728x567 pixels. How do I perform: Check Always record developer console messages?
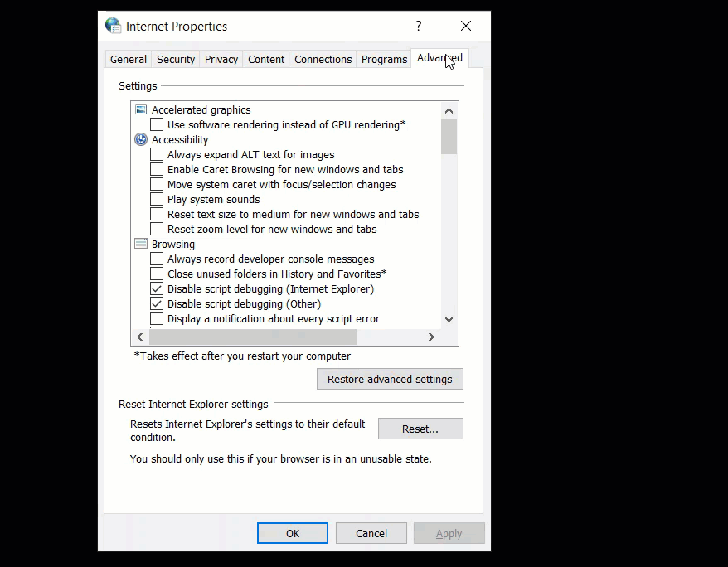tap(156, 259)
